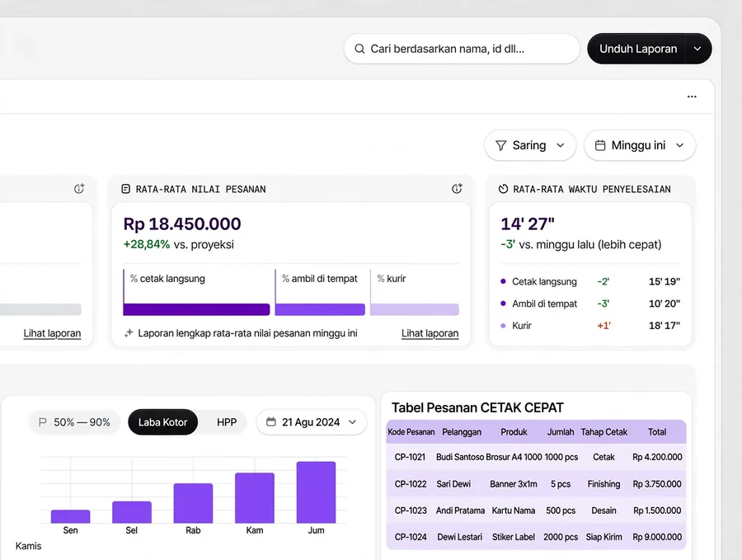The image size is (742, 560).
Task: Click the Pelanggan column header
Action: (x=462, y=431)
